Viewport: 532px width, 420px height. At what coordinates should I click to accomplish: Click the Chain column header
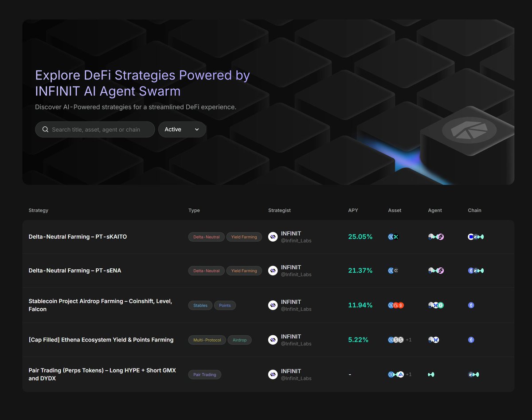474,210
